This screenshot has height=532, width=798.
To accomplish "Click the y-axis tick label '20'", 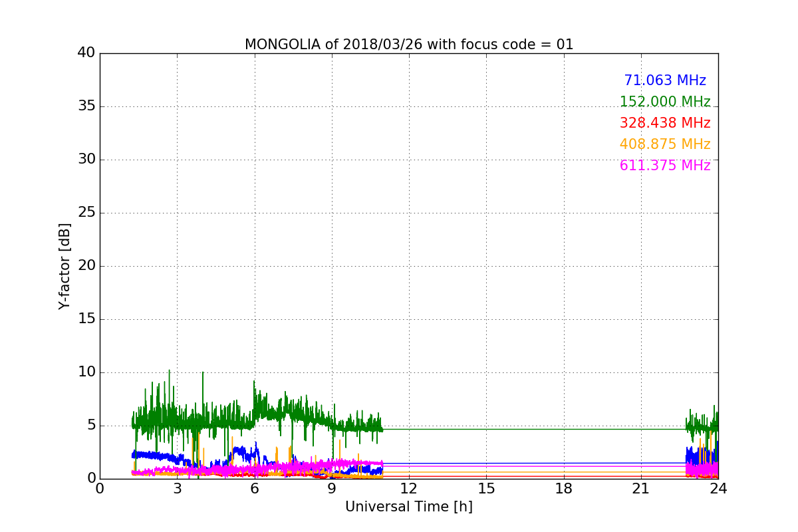I will (x=86, y=266).
